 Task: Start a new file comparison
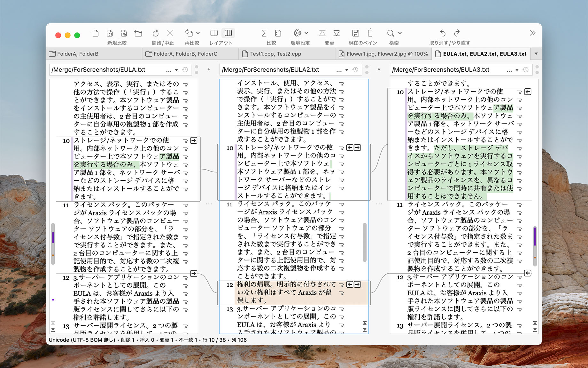tap(95, 33)
